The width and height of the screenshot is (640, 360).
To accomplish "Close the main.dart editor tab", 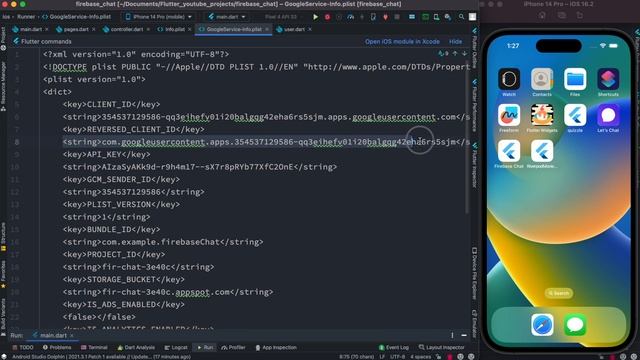I will pos(47,29).
